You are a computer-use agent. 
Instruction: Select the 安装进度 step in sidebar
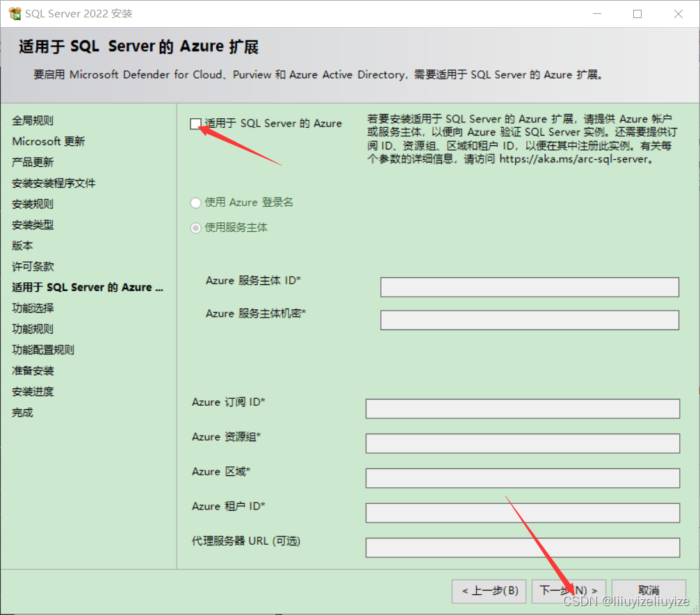pyautogui.click(x=33, y=392)
